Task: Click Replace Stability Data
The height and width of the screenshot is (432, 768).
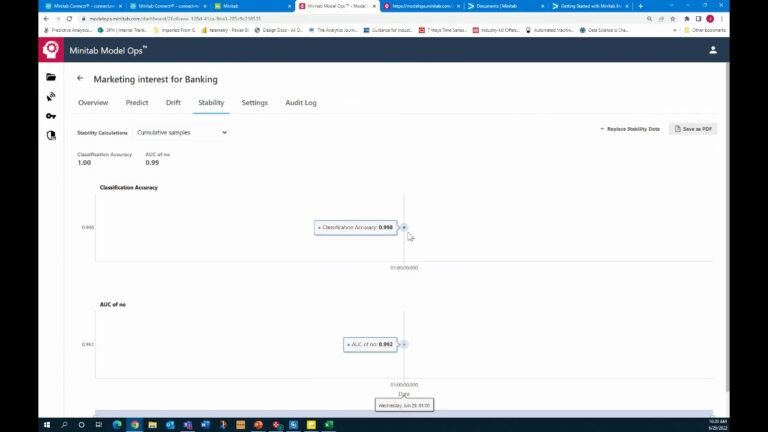Action: tap(630, 129)
